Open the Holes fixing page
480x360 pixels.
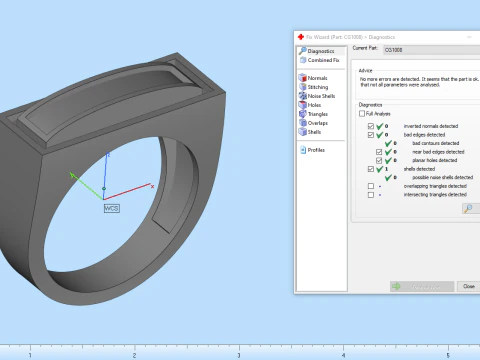click(x=310, y=105)
